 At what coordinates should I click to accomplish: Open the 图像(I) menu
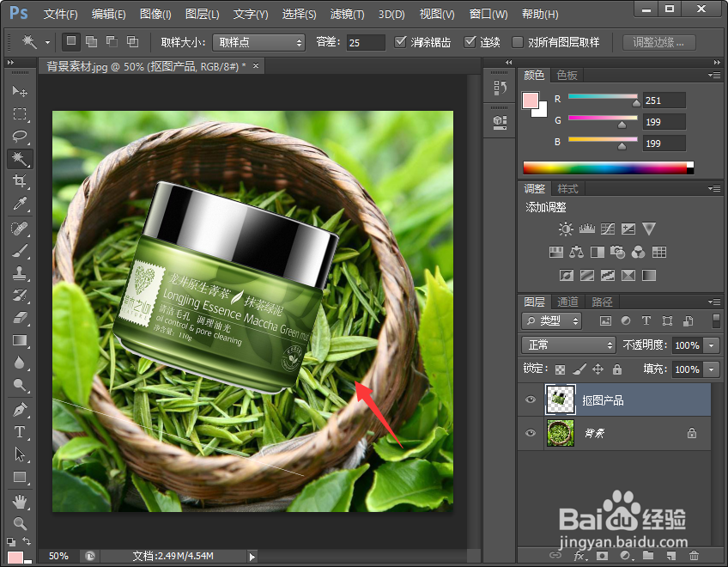(155, 15)
